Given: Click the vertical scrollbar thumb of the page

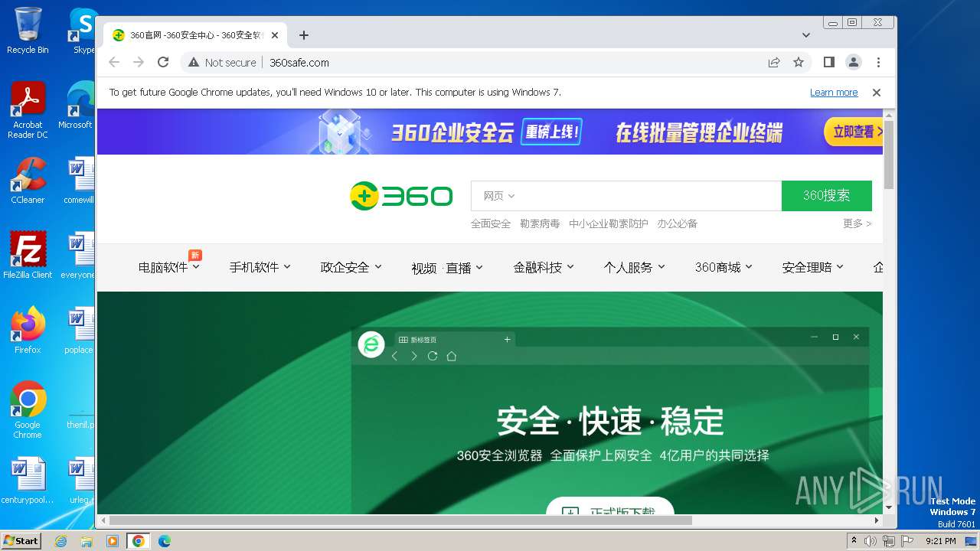Looking at the screenshot, I should click(x=889, y=154).
